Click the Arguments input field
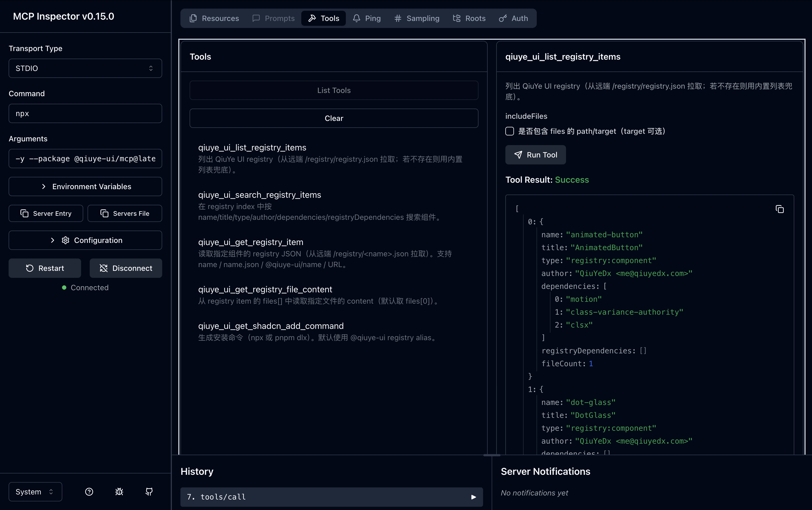 [x=85, y=159]
